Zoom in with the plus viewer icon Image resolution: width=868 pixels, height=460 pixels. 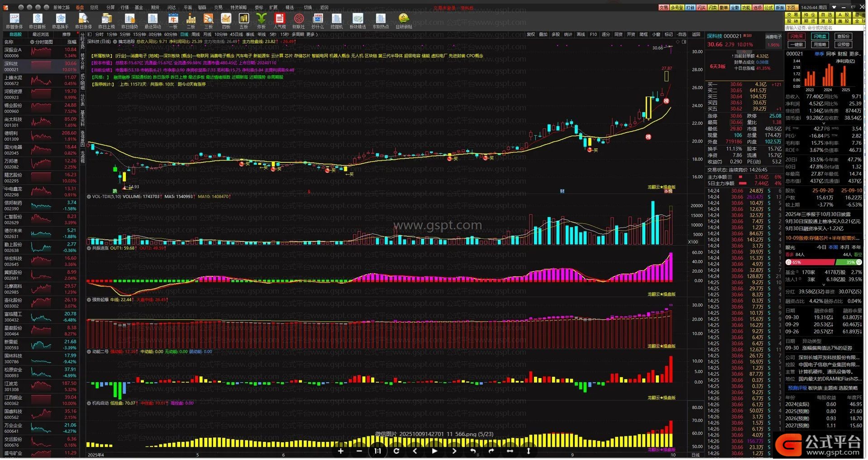tap(340, 451)
